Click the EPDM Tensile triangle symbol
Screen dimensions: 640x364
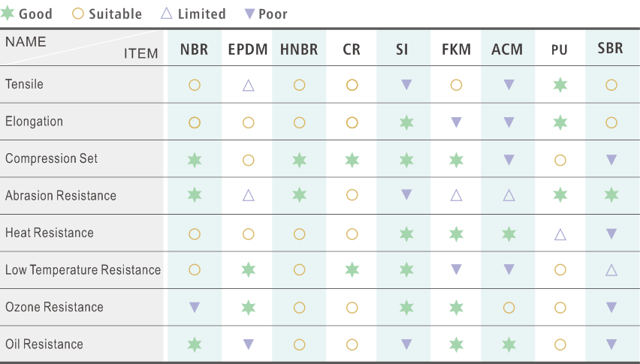[249, 85]
